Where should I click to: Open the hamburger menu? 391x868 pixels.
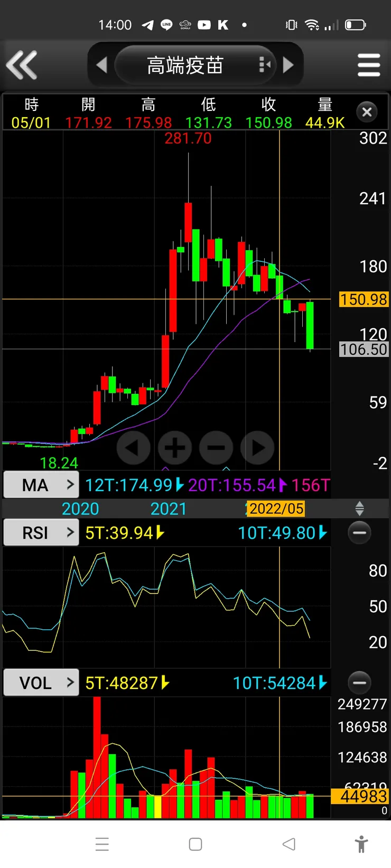click(x=369, y=65)
